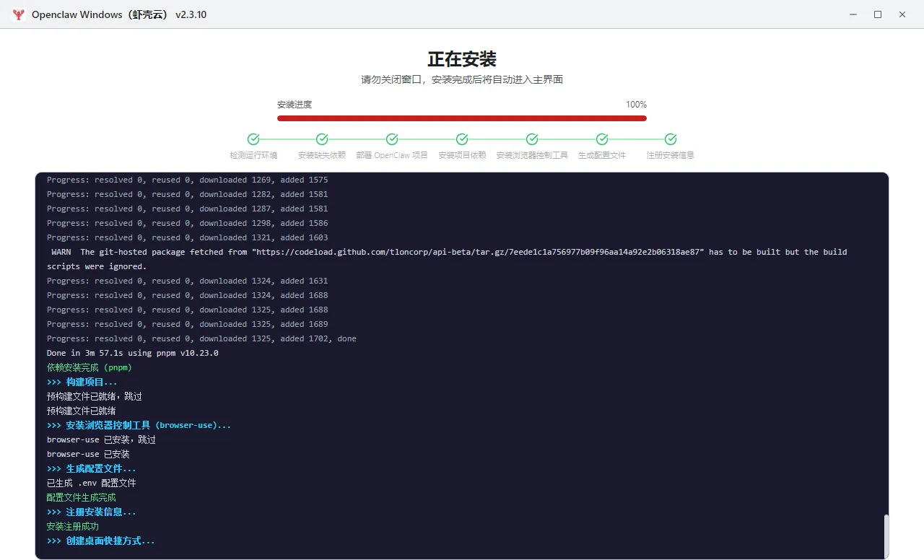Click the checkmark icon above 安装项目依赖
Image resolution: width=924 pixels, height=560 pixels.
tap(462, 139)
